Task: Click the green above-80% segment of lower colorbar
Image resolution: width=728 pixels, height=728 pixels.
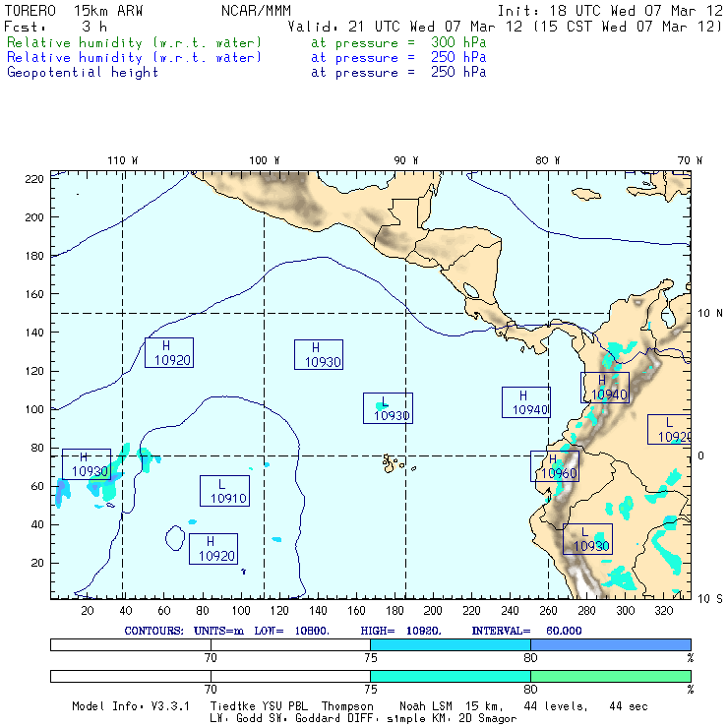Action: click(611, 676)
